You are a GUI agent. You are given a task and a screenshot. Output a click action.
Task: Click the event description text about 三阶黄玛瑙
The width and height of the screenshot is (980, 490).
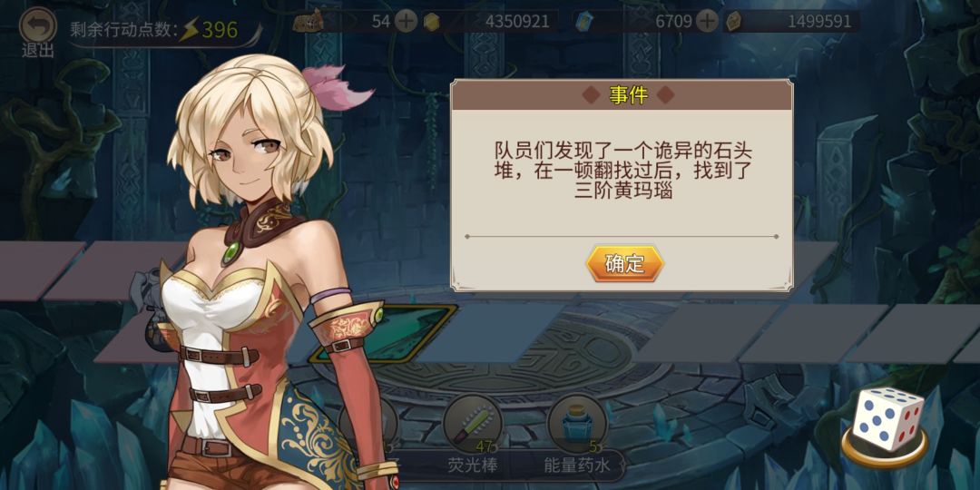click(x=622, y=169)
